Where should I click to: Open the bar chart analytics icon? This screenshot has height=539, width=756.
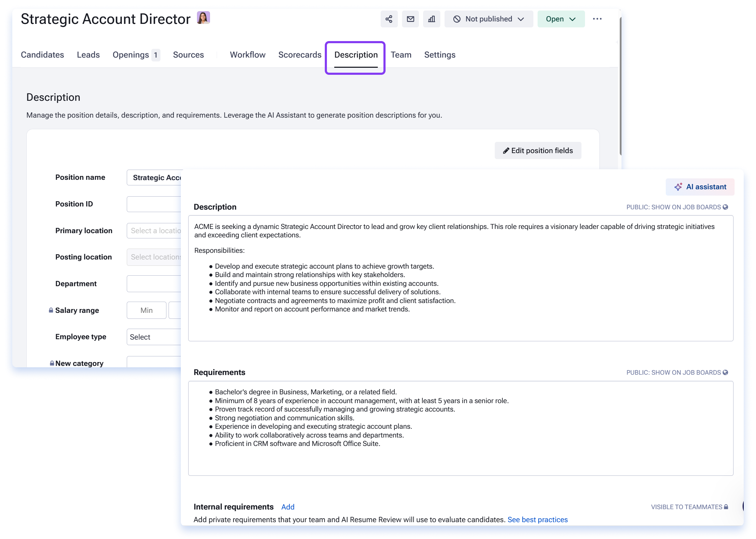pos(432,19)
